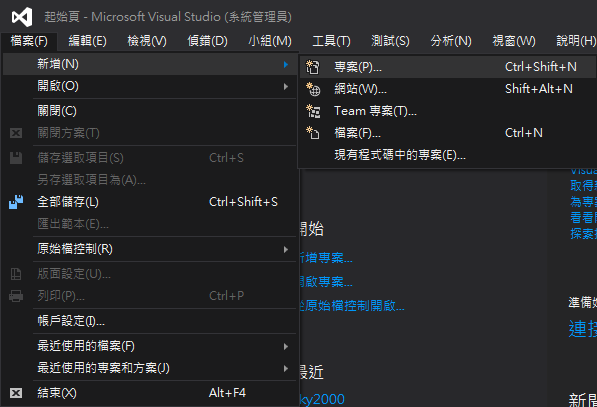Select 帳戶設定(I)... menu entry

(149, 321)
